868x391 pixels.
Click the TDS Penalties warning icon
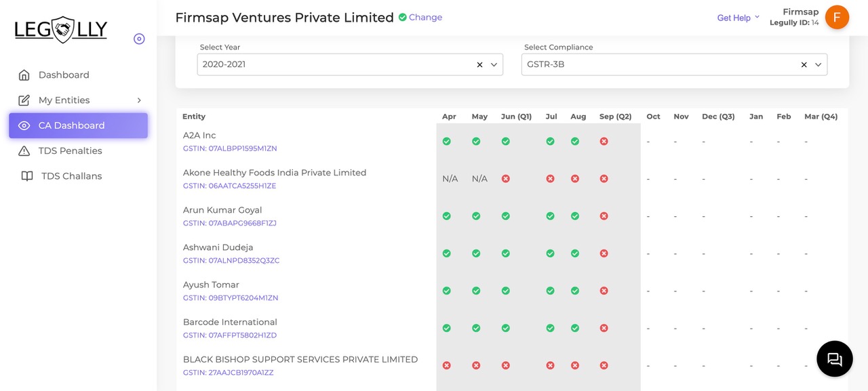pyautogui.click(x=24, y=150)
